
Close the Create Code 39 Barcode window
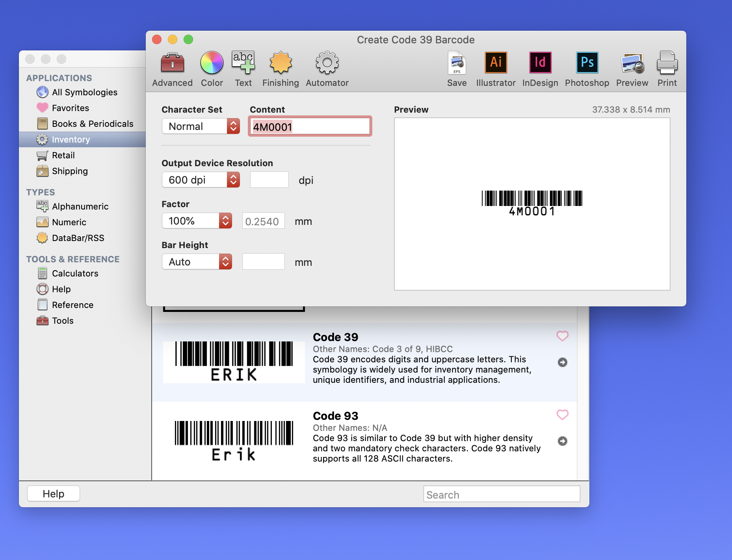[157, 39]
